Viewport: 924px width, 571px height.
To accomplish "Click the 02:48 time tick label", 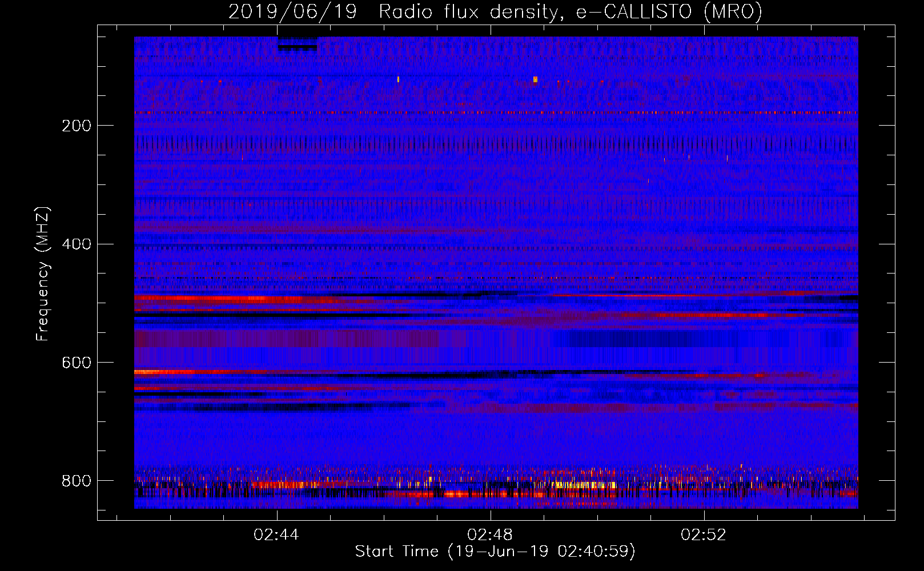I will coord(490,535).
